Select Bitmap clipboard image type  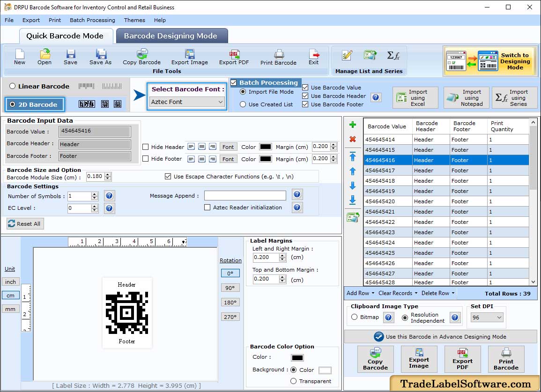354,317
